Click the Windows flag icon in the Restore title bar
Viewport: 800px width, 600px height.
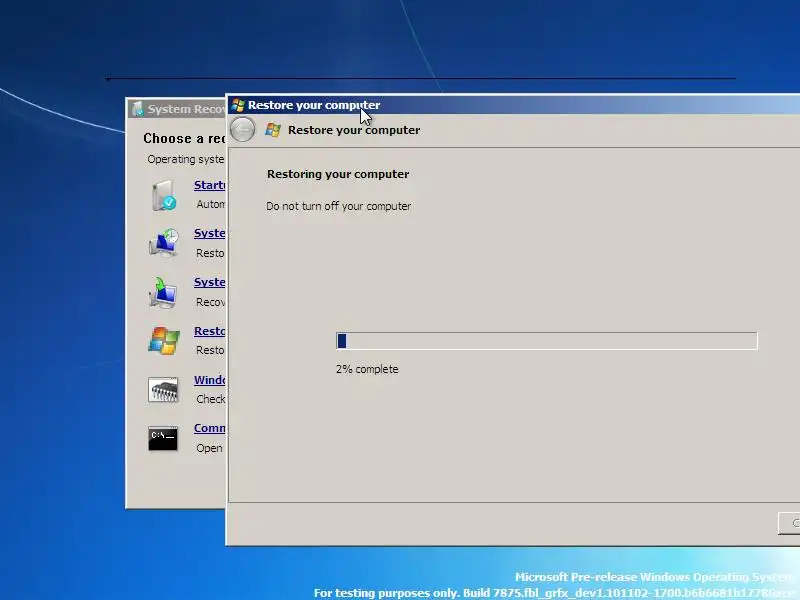pos(238,105)
